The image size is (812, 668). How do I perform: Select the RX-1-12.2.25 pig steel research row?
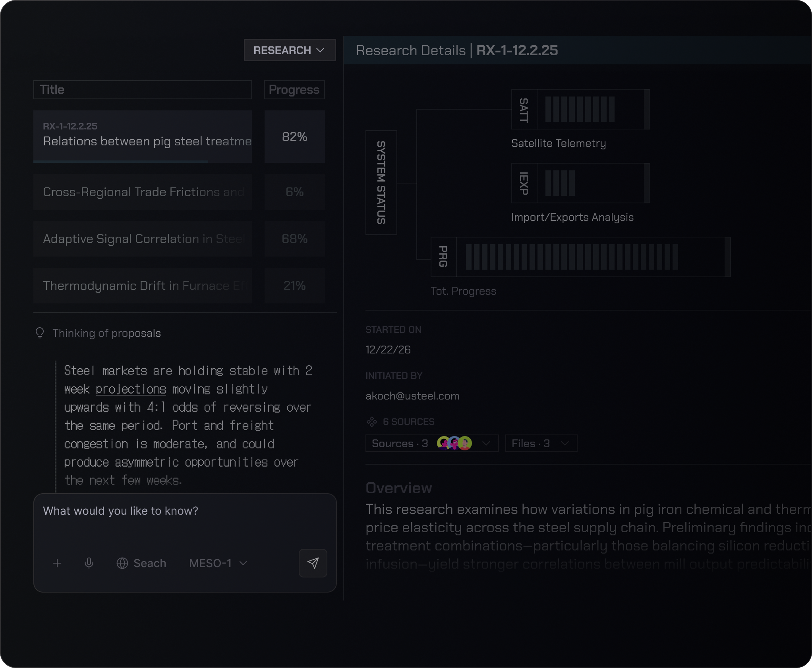pyautogui.click(x=143, y=137)
